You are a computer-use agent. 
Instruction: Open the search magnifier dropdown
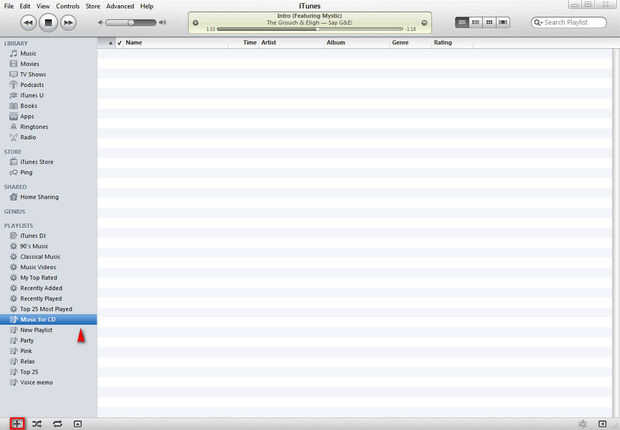coord(538,23)
